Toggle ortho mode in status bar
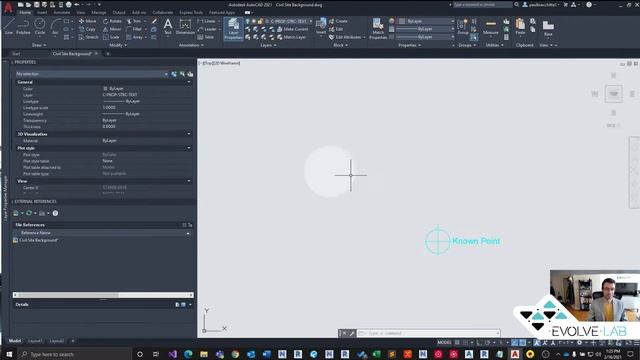This screenshot has height=360, width=640. [479, 342]
